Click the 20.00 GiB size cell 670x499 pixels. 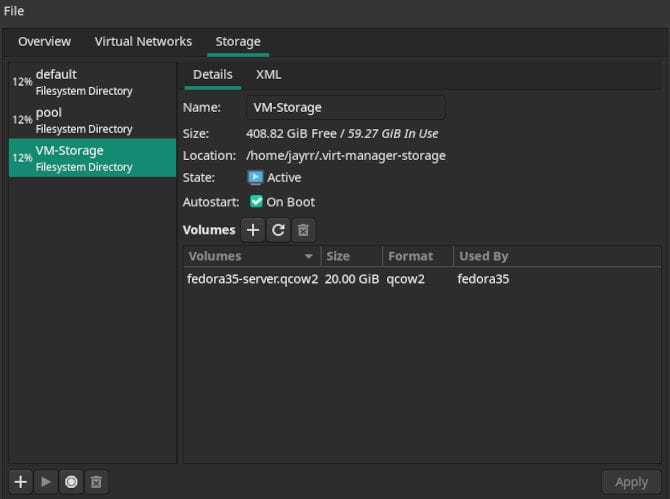pos(352,279)
